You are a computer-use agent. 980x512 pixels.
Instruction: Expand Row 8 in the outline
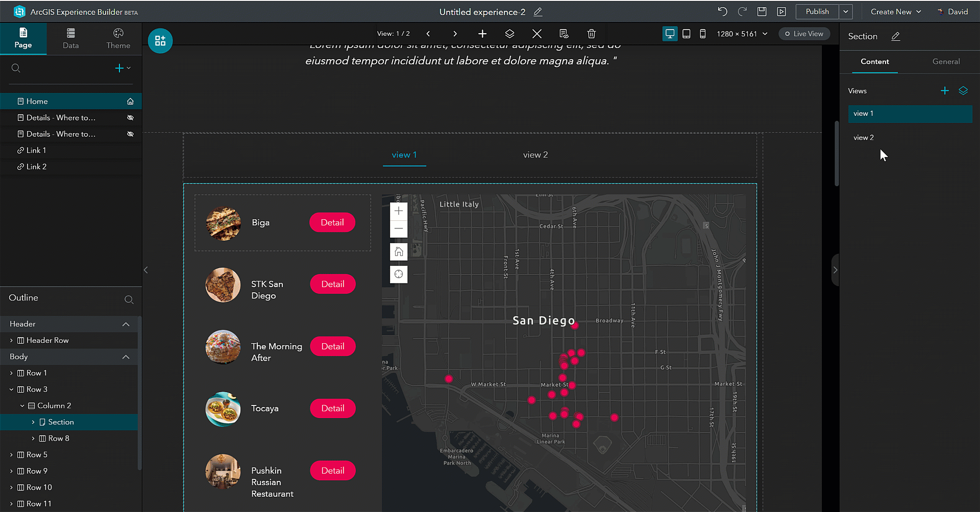tap(33, 439)
